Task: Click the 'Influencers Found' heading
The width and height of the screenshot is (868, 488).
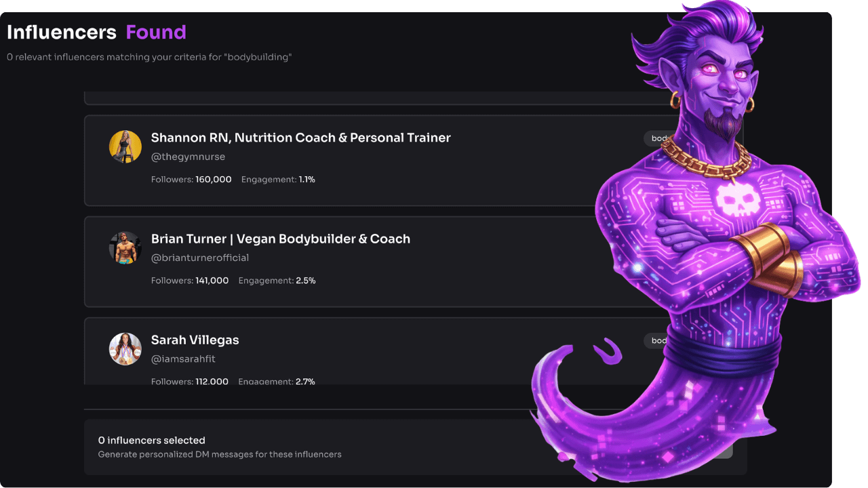Action: pyautogui.click(x=96, y=32)
